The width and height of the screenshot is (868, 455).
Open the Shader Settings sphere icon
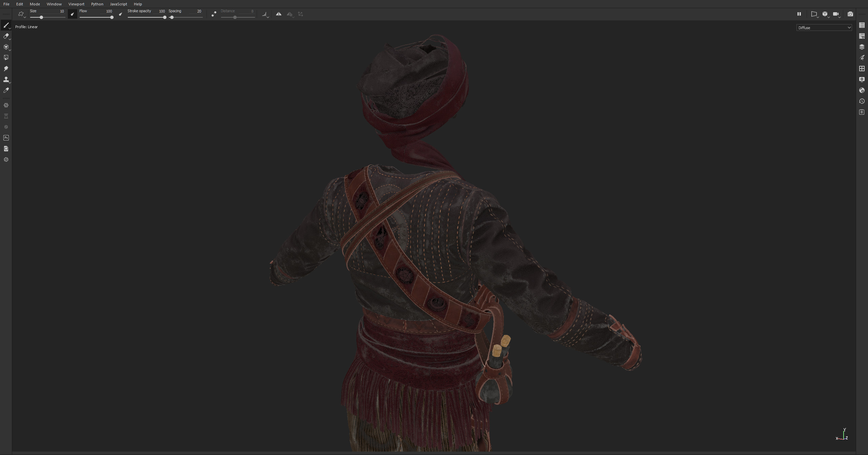pos(862,91)
